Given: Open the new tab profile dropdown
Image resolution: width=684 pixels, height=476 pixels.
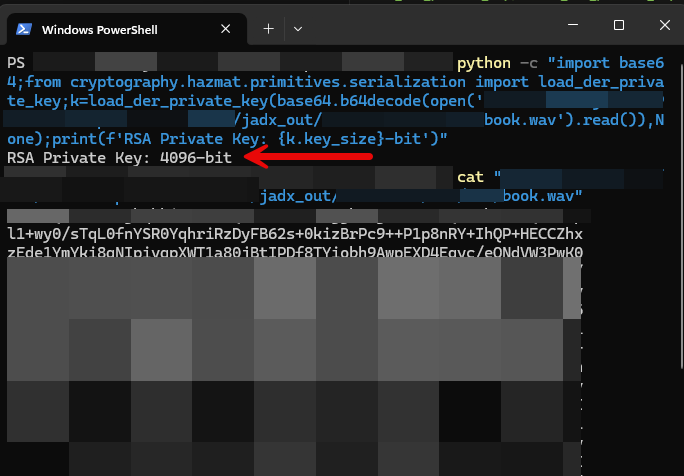Looking at the screenshot, I should 298,29.
